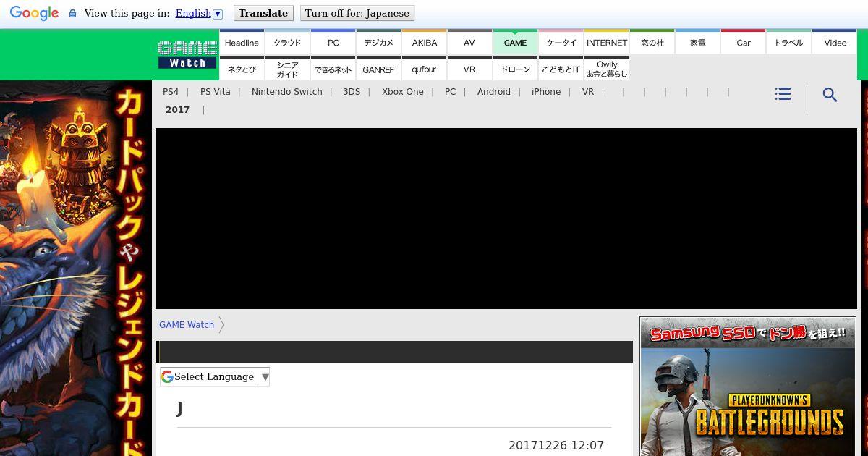Click the PS4 category link
This screenshot has height=456, width=868.
(171, 92)
